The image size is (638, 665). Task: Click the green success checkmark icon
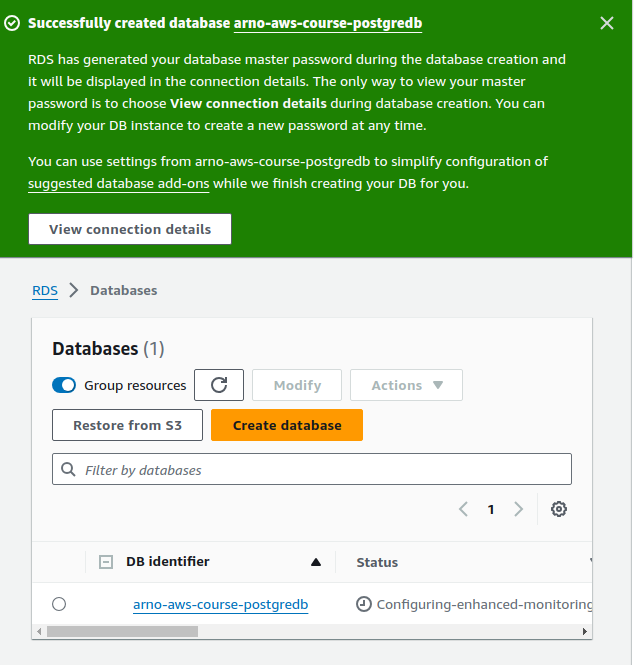(x=12, y=23)
